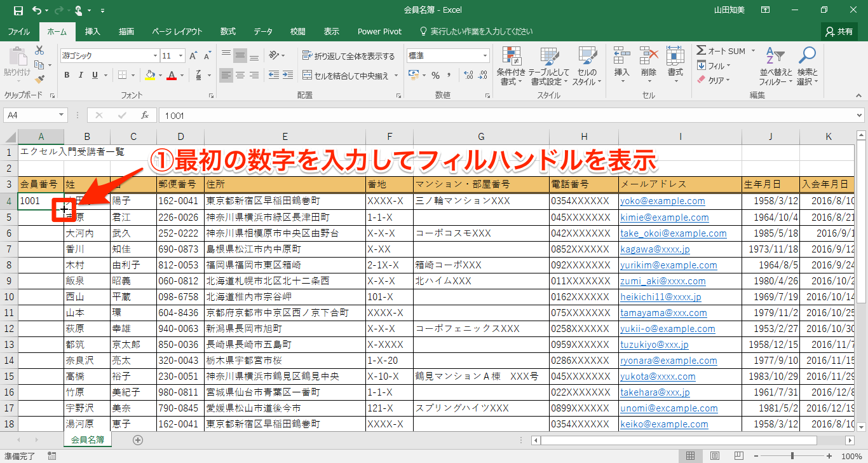This screenshot has height=463, width=868.
Task: Toggle align text left
Action: [226, 76]
